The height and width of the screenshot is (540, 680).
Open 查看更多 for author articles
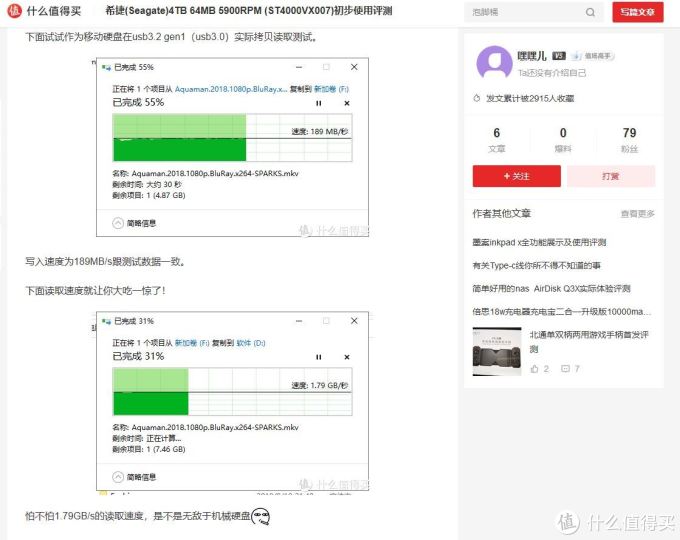click(638, 214)
